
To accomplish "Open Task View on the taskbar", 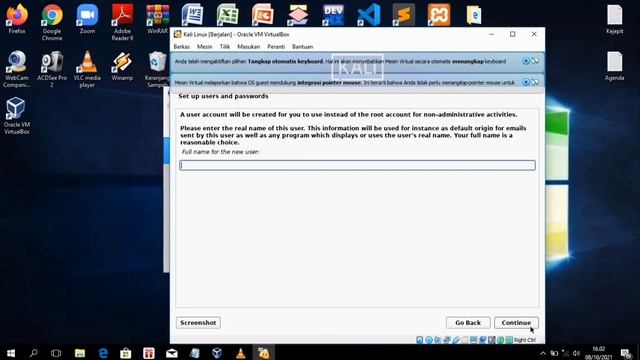I will coord(56,353).
